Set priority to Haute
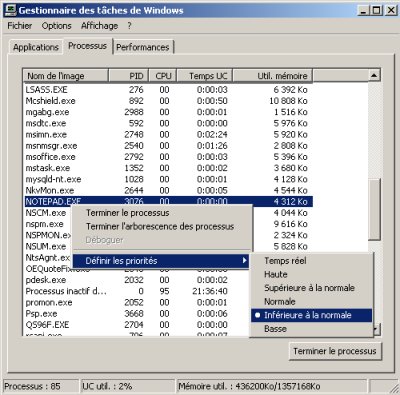This screenshot has width=400, height=395. tap(276, 274)
